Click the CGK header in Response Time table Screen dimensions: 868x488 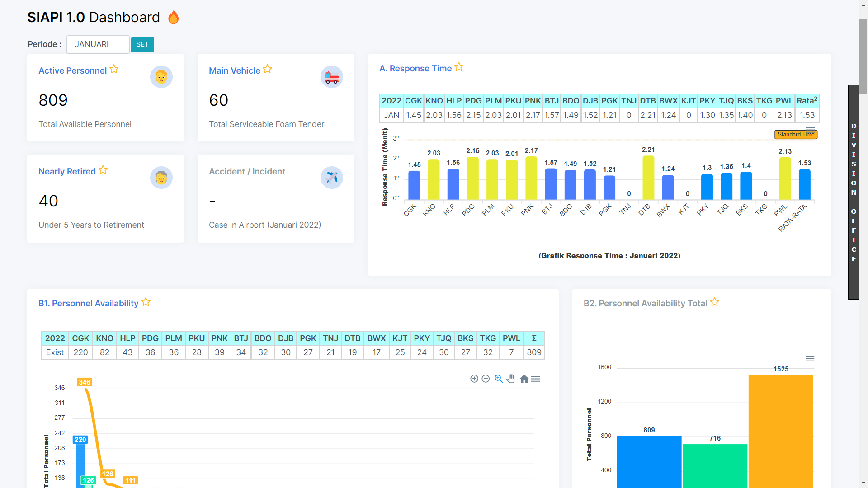(x=413, y=101)
